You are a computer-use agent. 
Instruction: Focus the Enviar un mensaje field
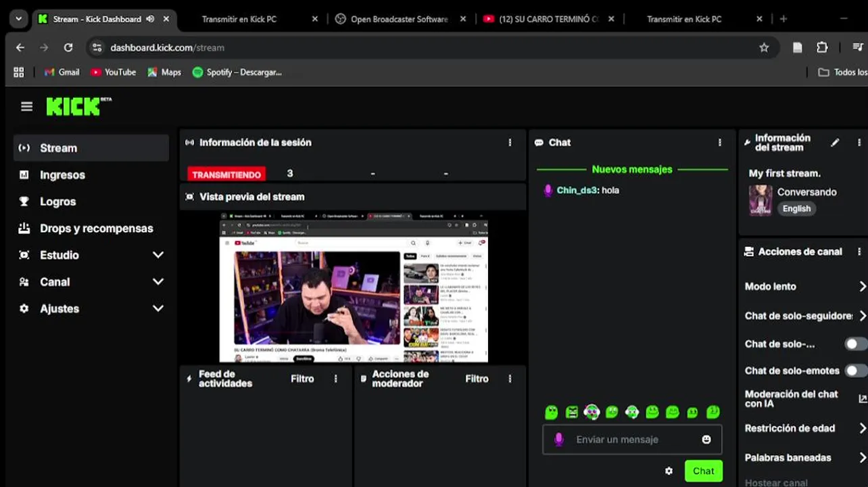click(632, 440)
